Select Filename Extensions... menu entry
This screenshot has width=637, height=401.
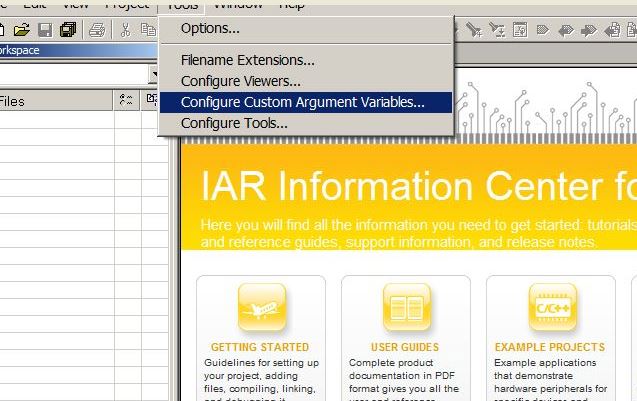pyautogui.click(x=306, y=60)
